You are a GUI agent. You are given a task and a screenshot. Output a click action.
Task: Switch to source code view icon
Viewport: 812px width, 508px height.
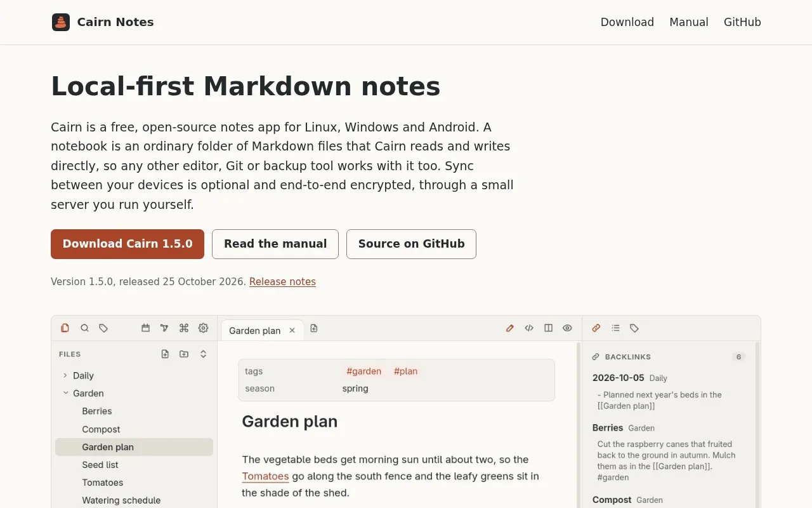529,328
